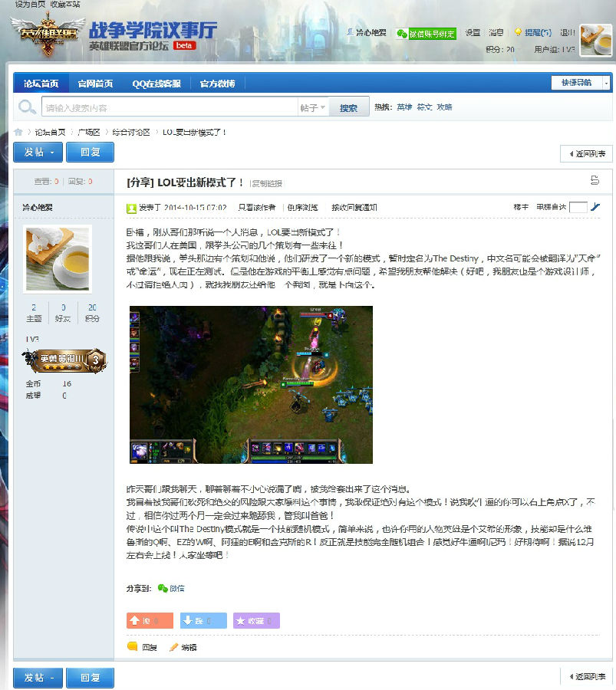Open the 帖子 search type dropdown
The height and width of the screenshot is (690, 616).
coord(313,108)
